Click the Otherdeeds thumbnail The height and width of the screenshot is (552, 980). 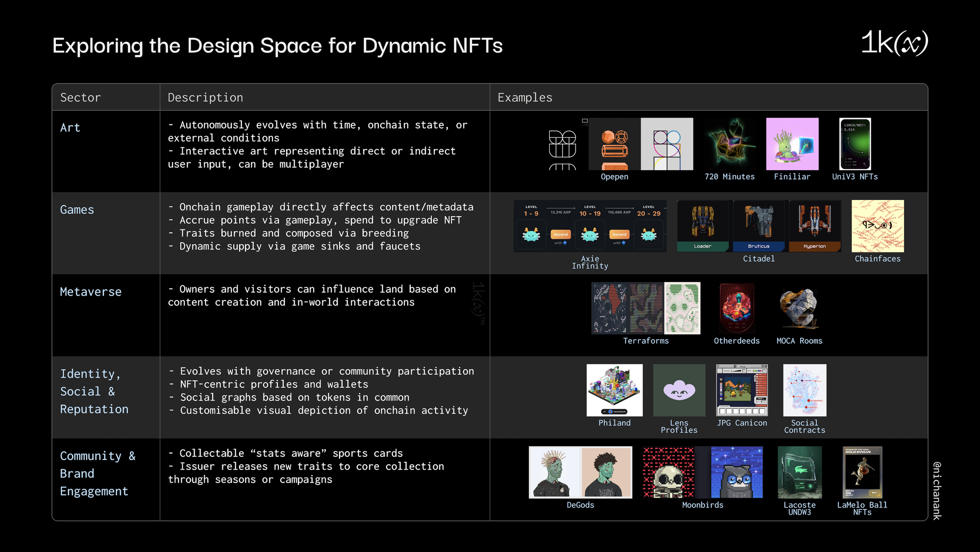coord(736,308)
